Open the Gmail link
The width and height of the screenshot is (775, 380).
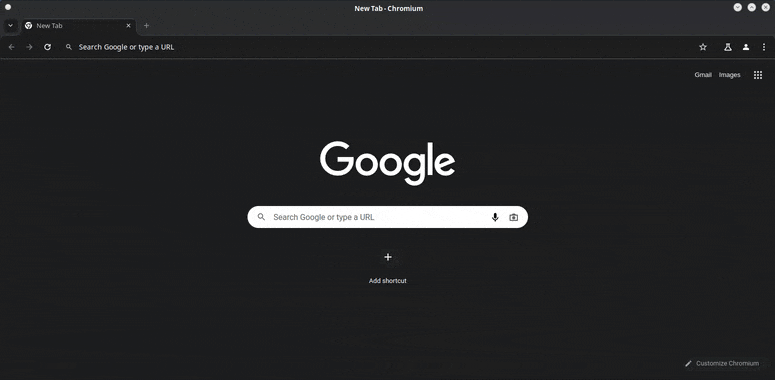tap(703, 75)
